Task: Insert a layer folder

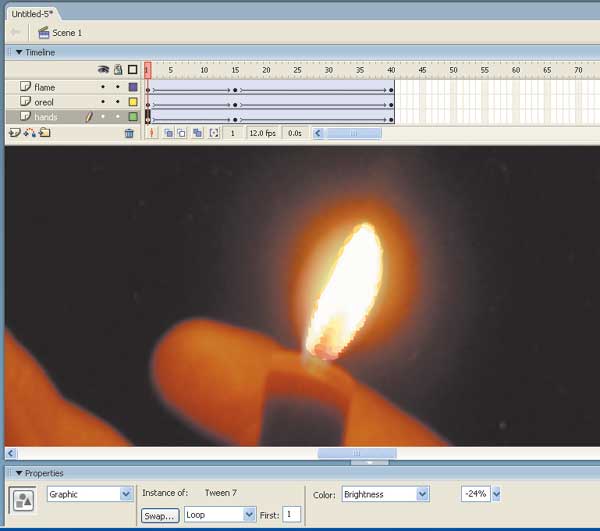Action: [44, 133]
